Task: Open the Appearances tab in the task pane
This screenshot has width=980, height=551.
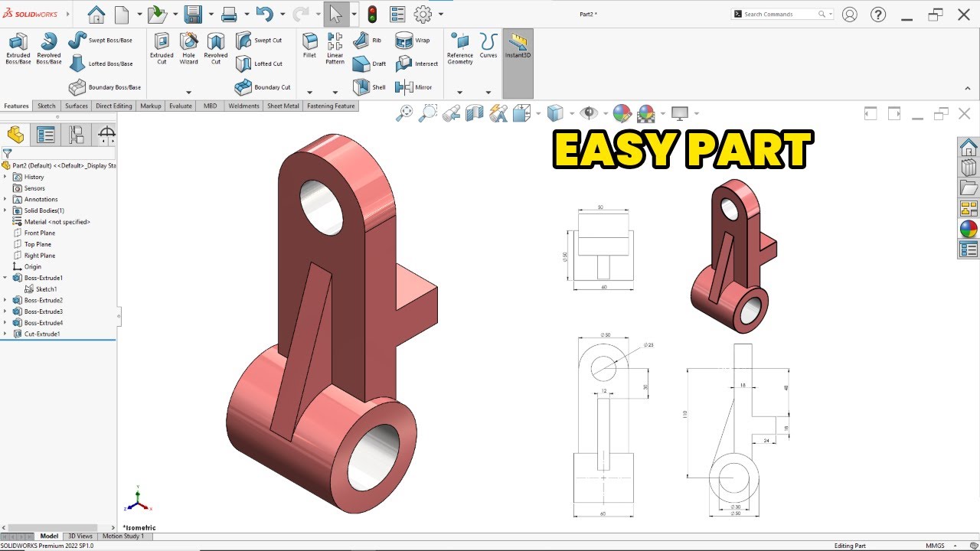Action: coord(969,229)
